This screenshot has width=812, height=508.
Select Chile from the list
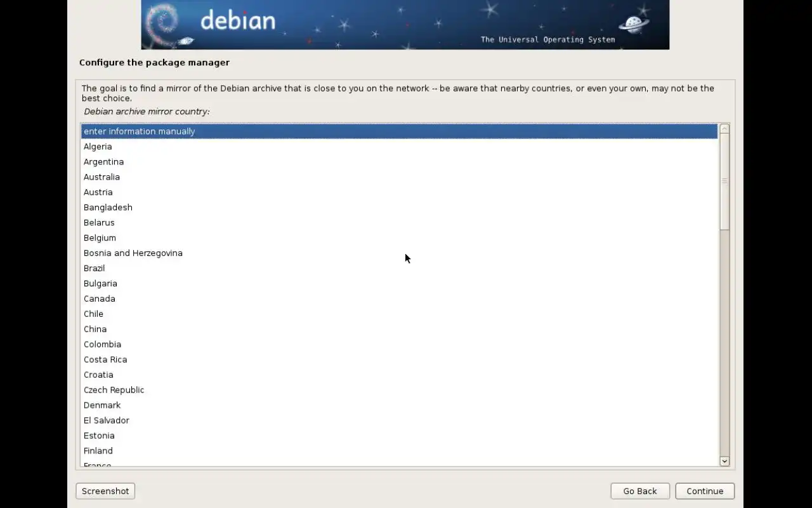click(399, 314)
